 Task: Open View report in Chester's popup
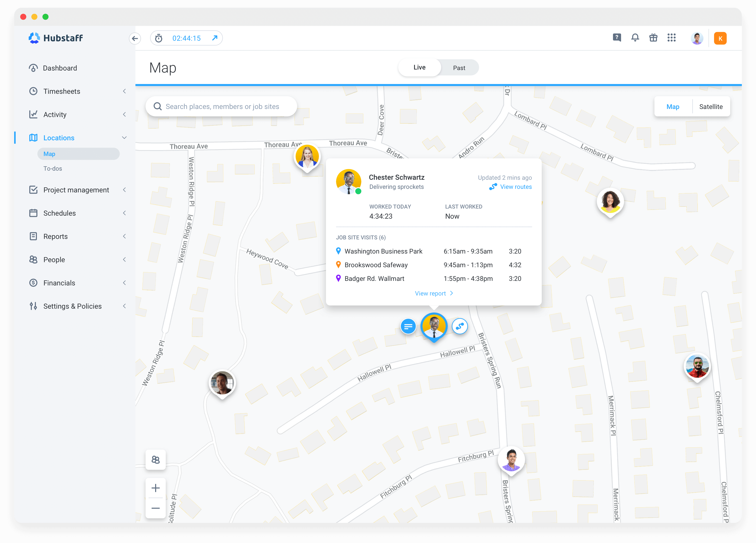click(430, 293)
